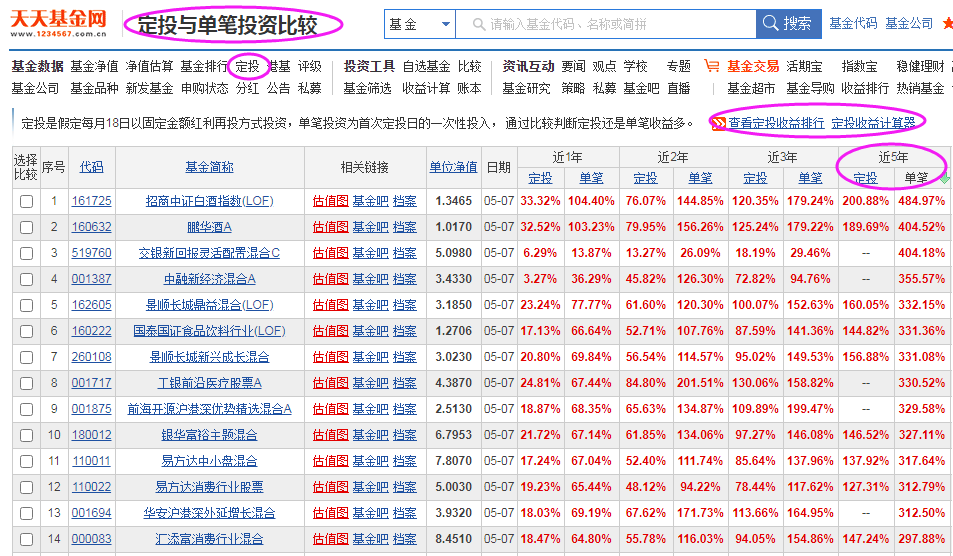The height and width of the screenshot is (556, 953).
Task: Open fund name 汇添富消费行业混合
Action: coord(209,539)
